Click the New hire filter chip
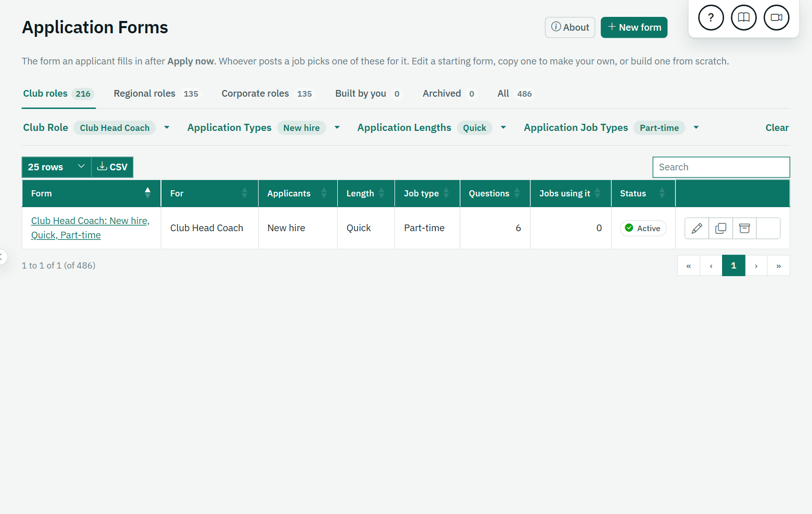Screen dimensions: 812x514 pos(301,128)
